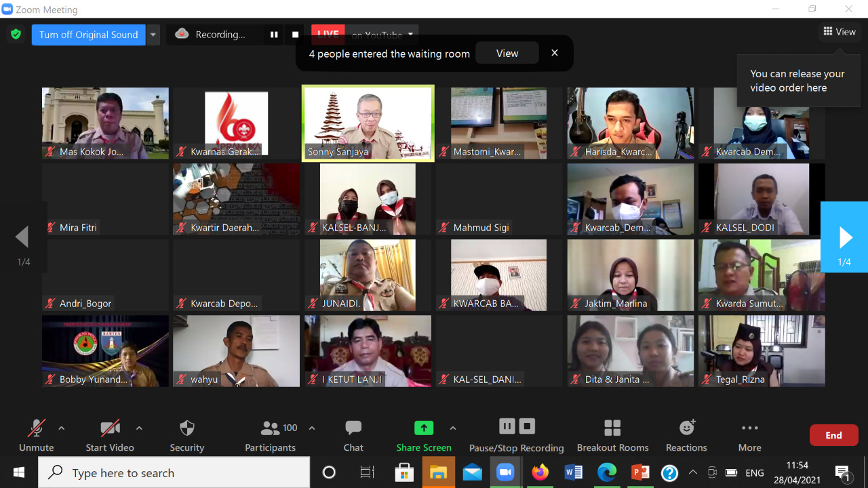
Task: Pause the recording in top bar
Action: (274, 35)
